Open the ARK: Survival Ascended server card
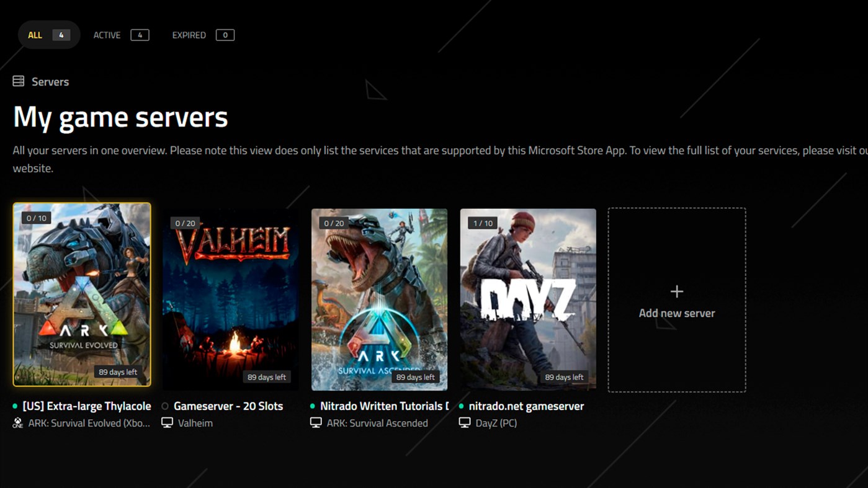 click(379, 299)
